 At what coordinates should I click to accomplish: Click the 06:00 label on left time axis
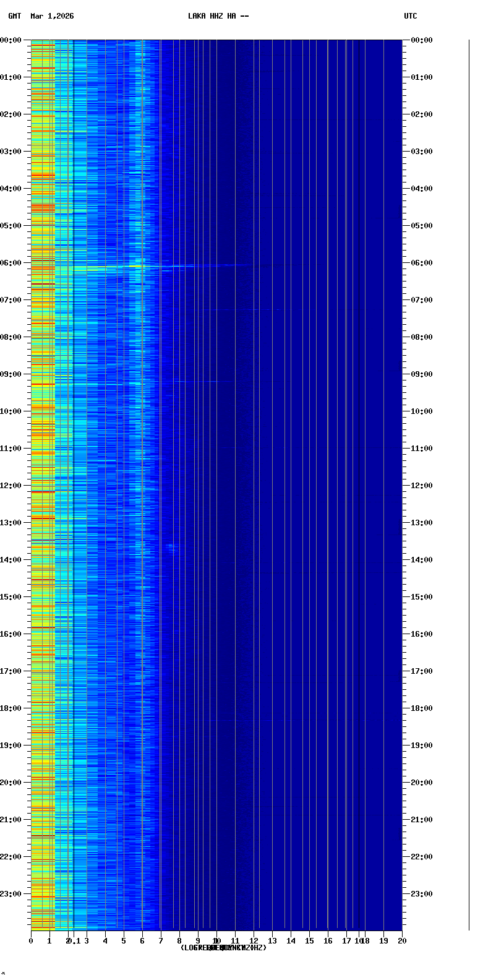[x=11, y=263]
